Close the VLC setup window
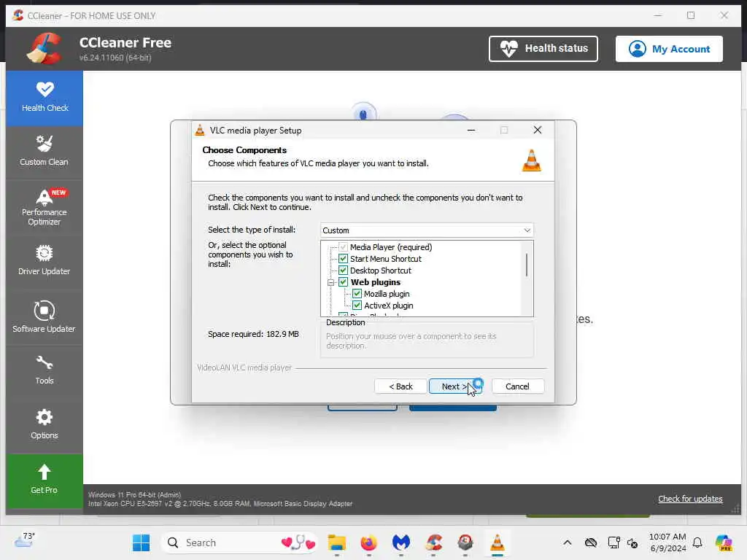Viewport: 747px width, 560px height. (x=538, y=130)
